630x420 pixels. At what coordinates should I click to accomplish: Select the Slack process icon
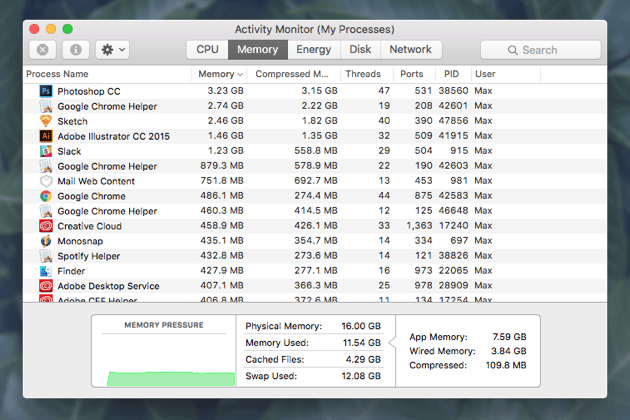[45, 151]
